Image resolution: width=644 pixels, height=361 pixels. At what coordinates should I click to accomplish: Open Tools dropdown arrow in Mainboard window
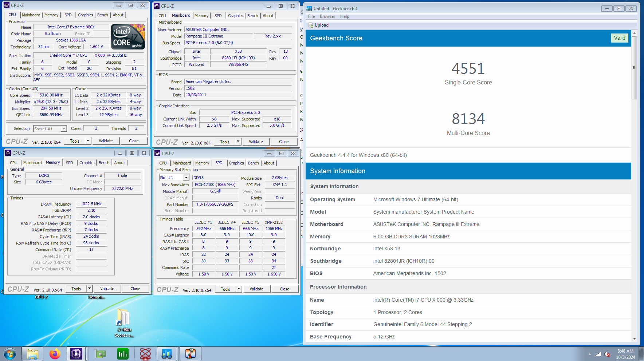tap(238, 142)
